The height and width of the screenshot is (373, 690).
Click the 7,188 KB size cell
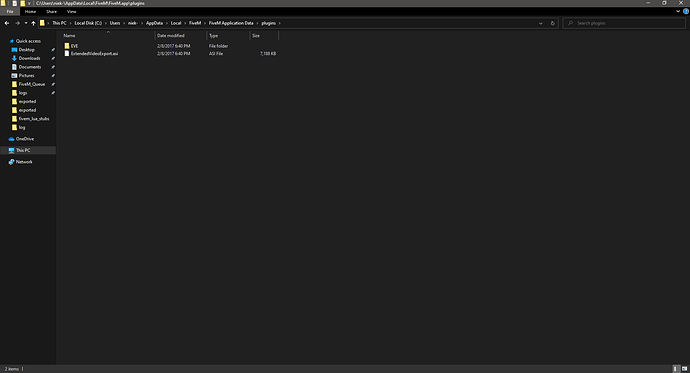click(268, 54)
